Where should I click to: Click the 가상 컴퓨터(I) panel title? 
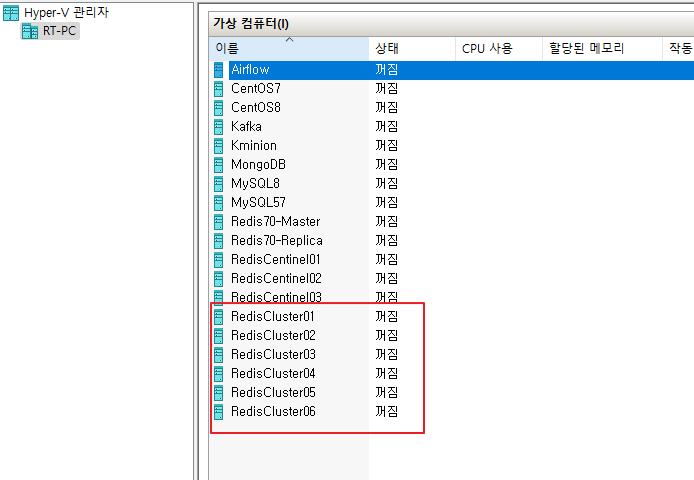click(x=251, y=24)
